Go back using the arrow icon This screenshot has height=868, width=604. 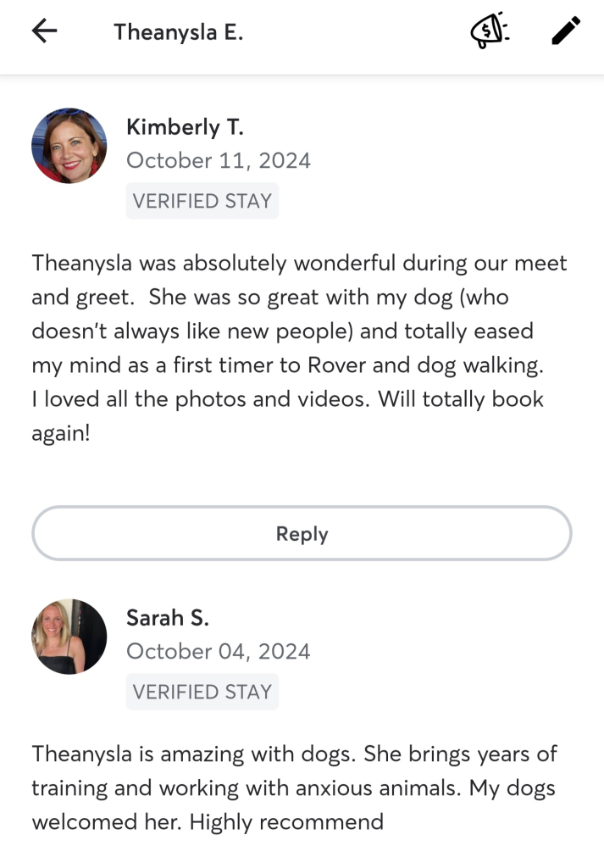pos(44,31)
